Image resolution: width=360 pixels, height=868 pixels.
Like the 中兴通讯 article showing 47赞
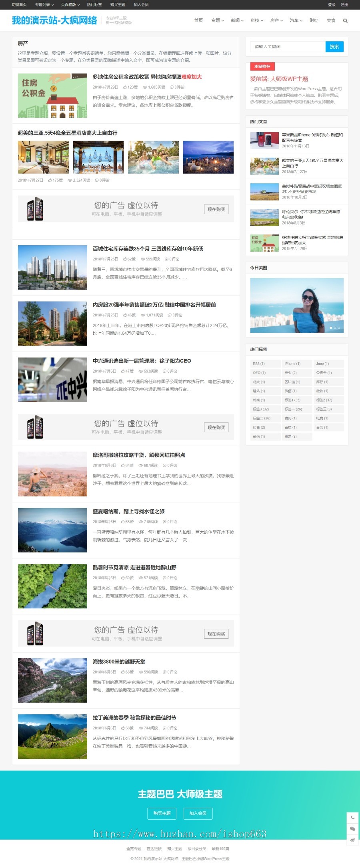[x=123, y=371]
